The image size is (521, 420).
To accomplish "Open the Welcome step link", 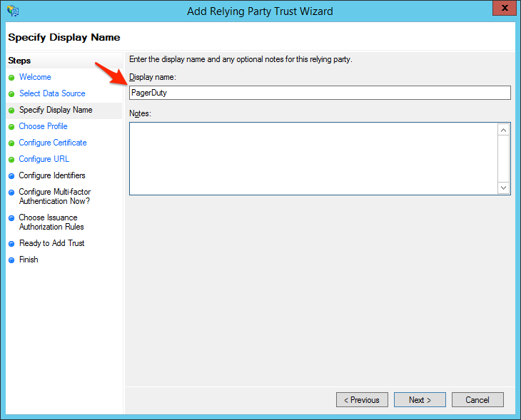I will pyautogui.click(x=35, y=77).
